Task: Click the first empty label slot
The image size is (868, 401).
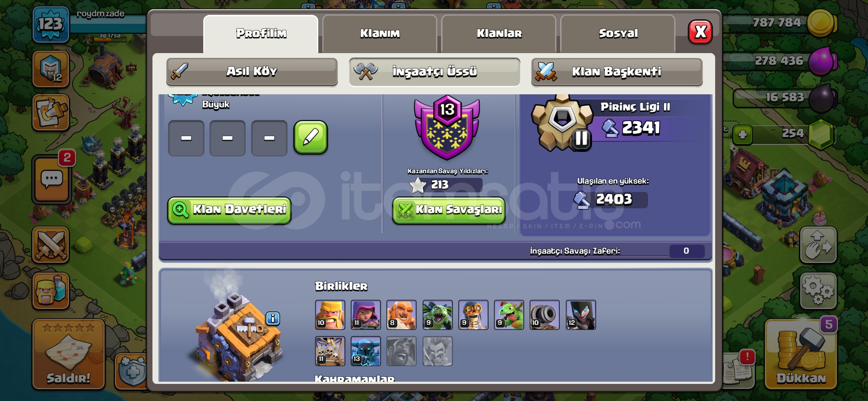Action: (x=186, y=138)
